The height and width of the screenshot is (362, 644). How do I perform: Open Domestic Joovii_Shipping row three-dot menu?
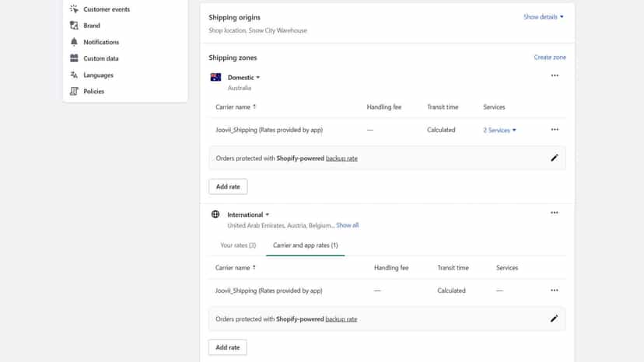point(555,130)
